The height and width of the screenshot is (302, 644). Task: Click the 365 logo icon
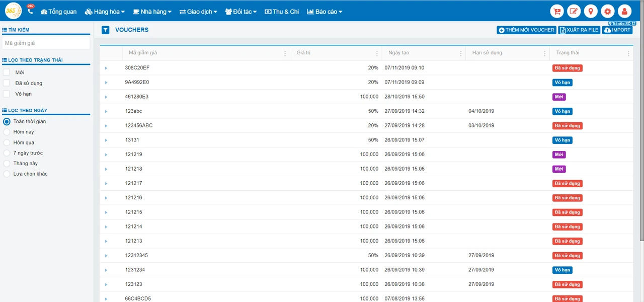(13, 11)
